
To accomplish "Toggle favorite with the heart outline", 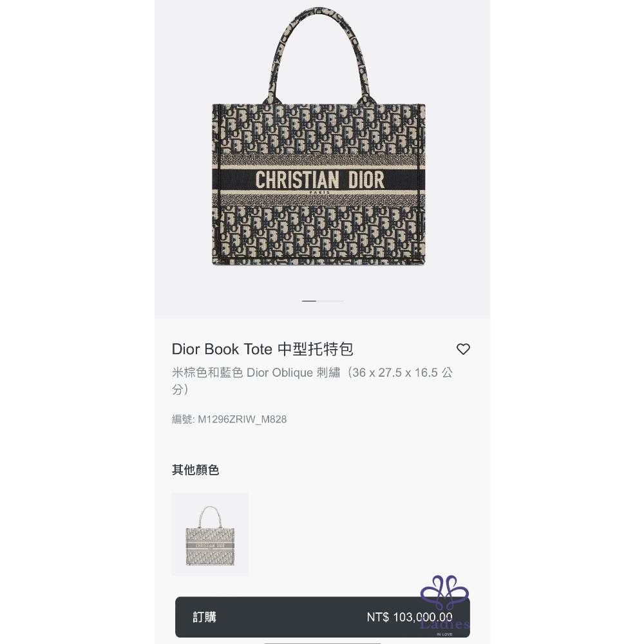I will point(463,349).
